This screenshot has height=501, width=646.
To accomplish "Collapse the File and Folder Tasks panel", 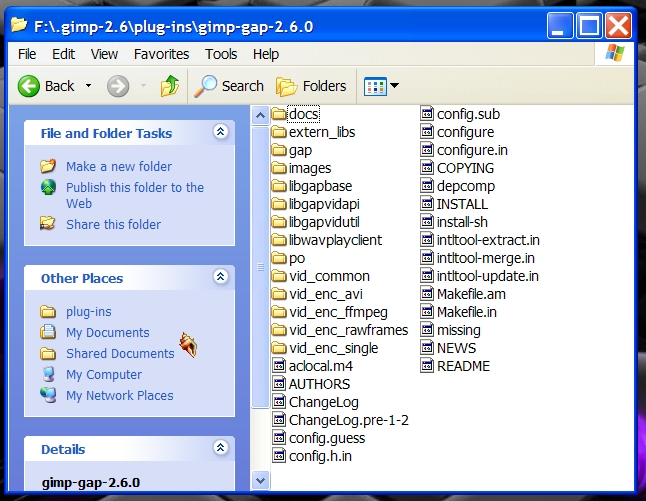I will tap(220, 132).
